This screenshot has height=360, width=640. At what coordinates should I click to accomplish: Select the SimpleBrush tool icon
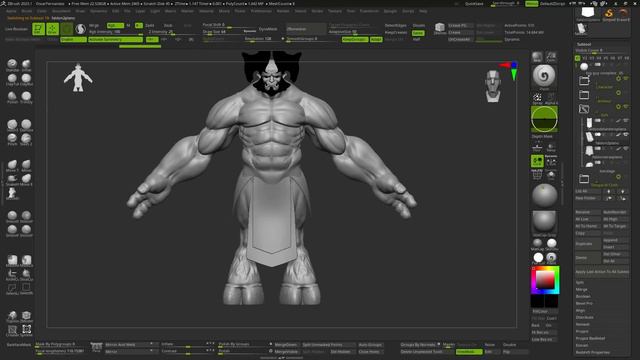coord(609,14)
